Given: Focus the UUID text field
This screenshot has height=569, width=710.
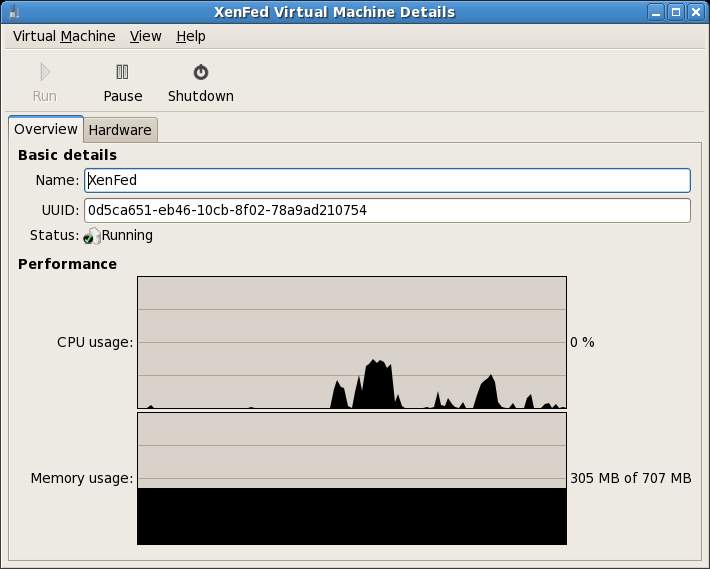Looking at the screenshot, I should pyautogui.click(x=387, y=210).
